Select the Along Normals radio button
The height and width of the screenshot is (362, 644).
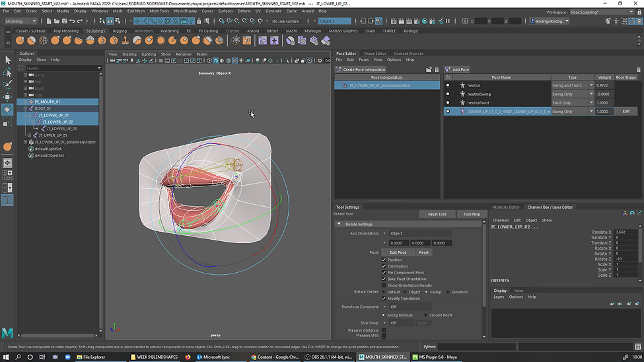click(x=384, y=315)
